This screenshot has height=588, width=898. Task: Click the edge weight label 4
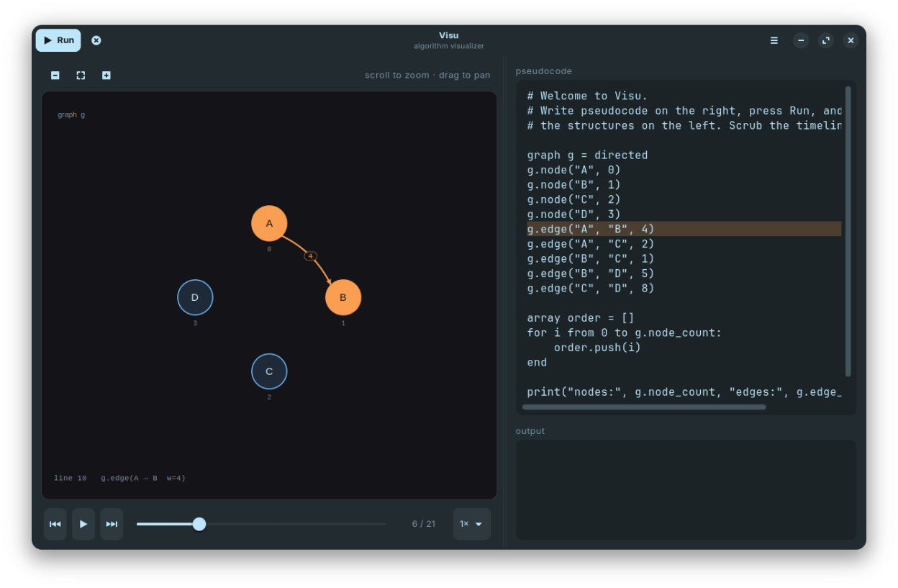coord(310,256)
